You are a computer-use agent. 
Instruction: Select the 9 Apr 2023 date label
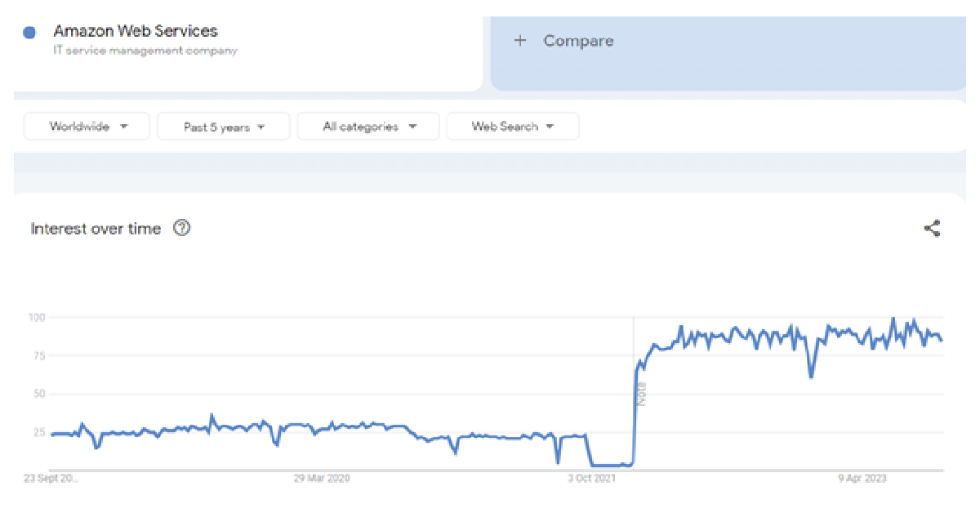tap(861, 479)
